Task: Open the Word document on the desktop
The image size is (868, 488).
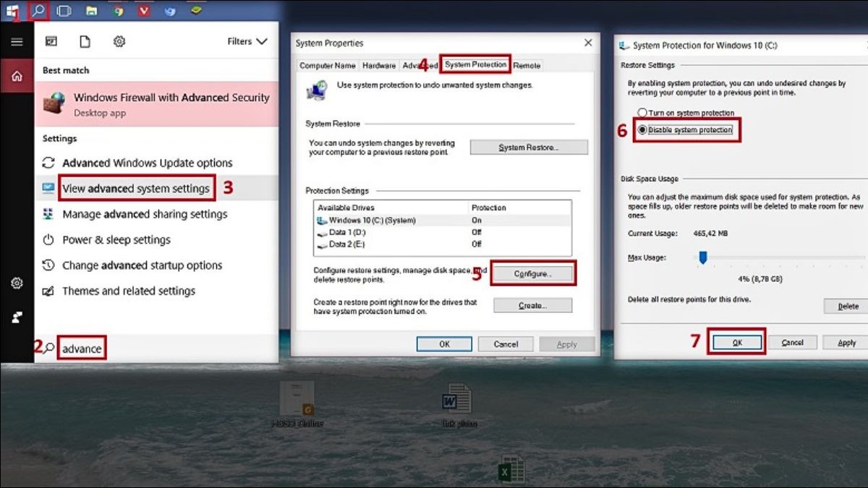Action: pyautogui.click(x=457, y=399)
